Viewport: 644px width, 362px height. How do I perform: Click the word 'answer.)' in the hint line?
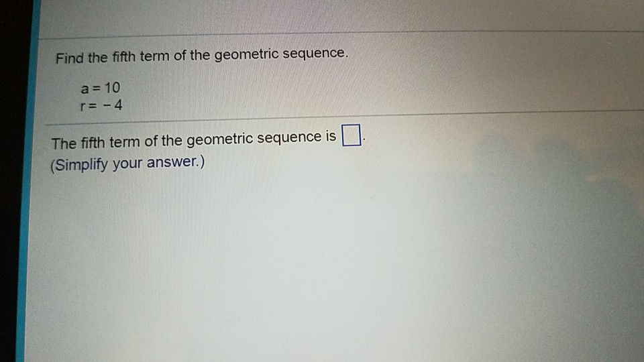pos(175,162)
